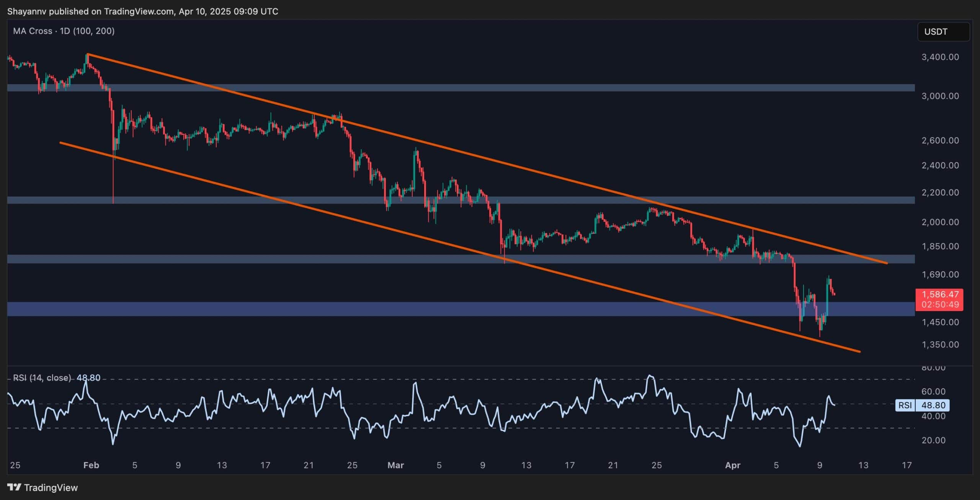Click the RSI 48.80 value badge
The height and width of the screenshot is (500, 980).
(x=934, y=405)
